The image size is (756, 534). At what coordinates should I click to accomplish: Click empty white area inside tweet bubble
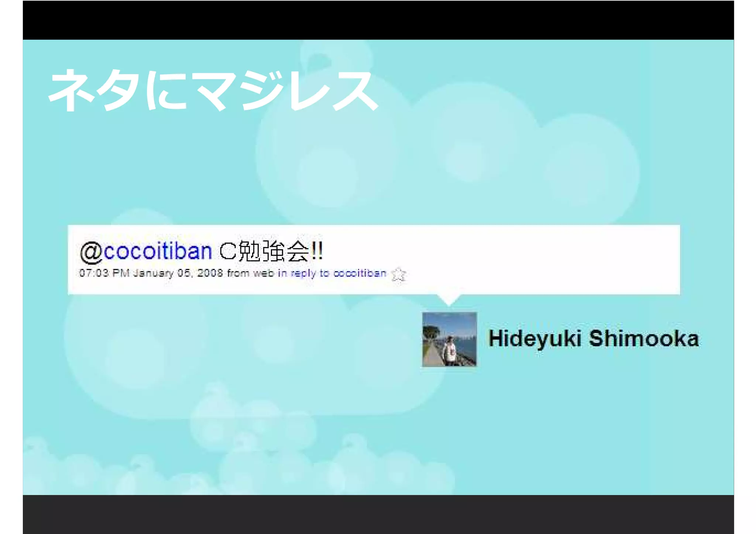(535, 258)
